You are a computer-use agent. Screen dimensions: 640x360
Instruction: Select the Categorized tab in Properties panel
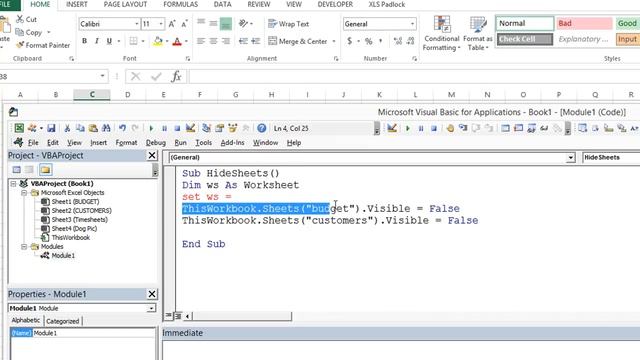pyautogui.click(x=63, y=321)
